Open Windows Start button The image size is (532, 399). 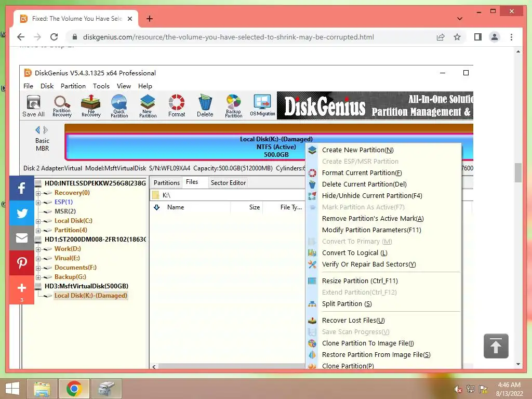pos(12,389)
